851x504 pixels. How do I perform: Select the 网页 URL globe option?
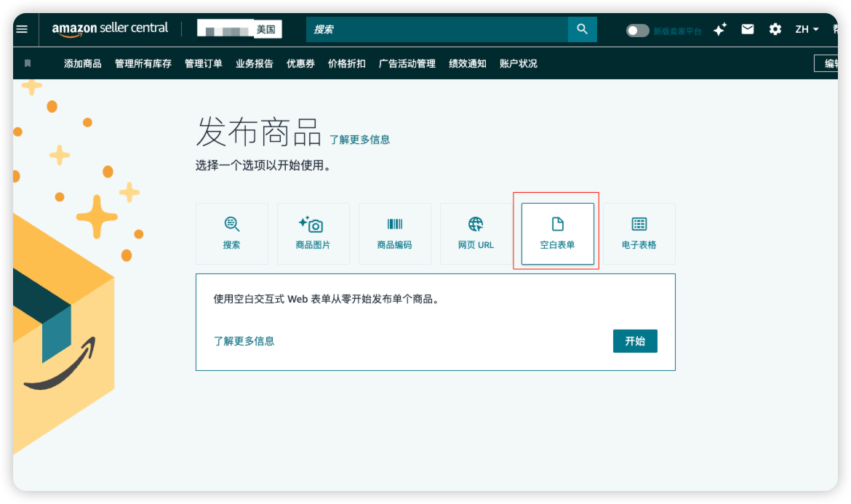click(x=476, y=234)
